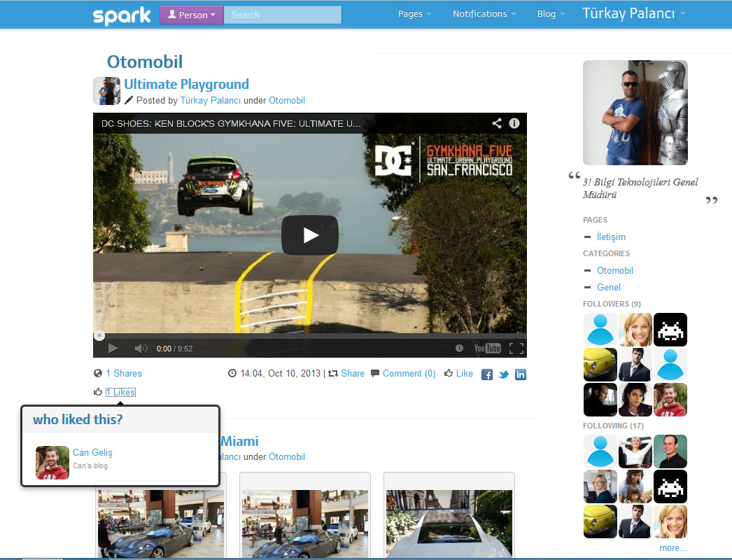The height and width of the screenshot is (560, 732).
Task: Click Can Geliş avatar in likes popup
Action: tap(52, 463)
